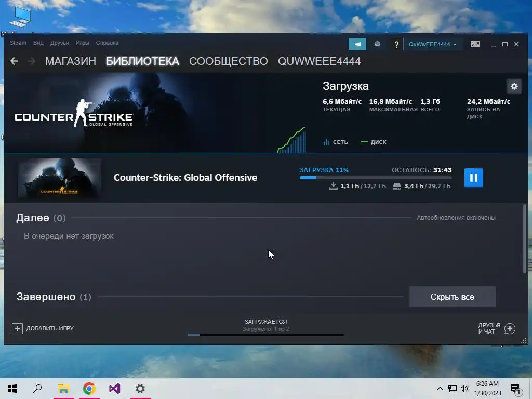Go forward with the right arrow
Screen dimensions: 532x399
31,61
